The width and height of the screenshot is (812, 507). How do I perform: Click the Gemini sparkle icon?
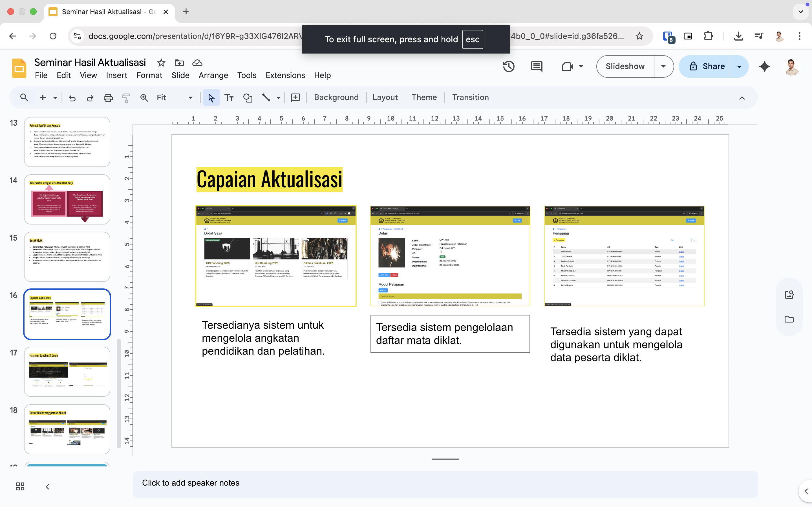pos(764,66)
